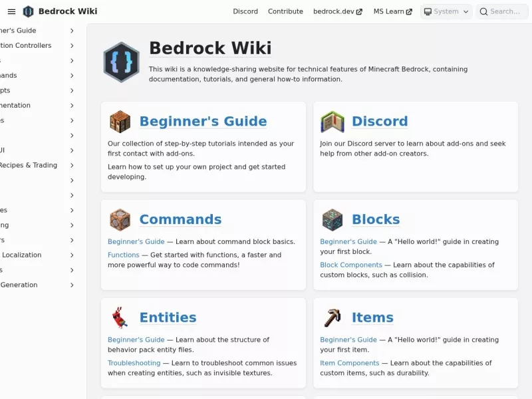This screenshot has width=532, height=399.
Task: Open Beginner's Guide link under Entities
Action: coord(136,340)
